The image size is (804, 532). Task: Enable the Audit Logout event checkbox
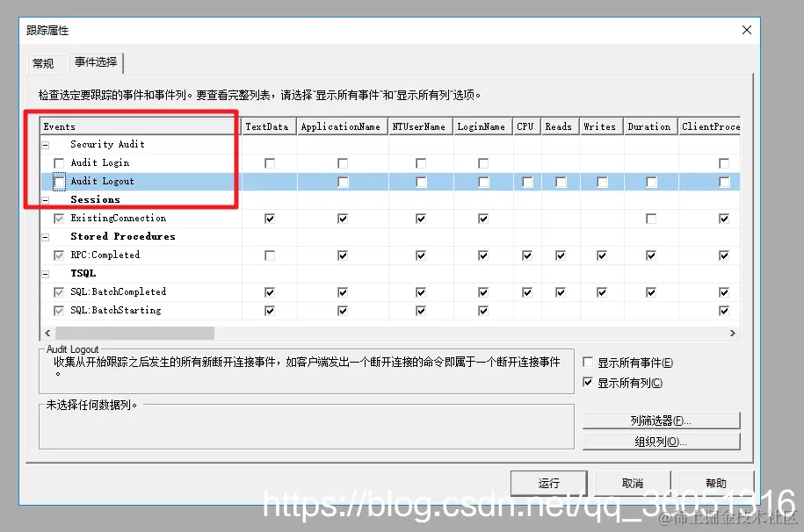click(x=59, y=182)
